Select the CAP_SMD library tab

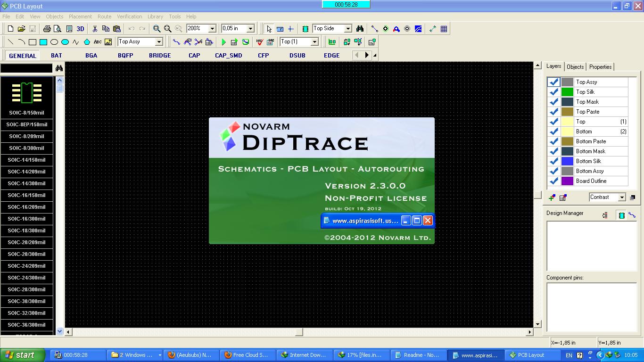pyautogui.click(x=229, y=56)
